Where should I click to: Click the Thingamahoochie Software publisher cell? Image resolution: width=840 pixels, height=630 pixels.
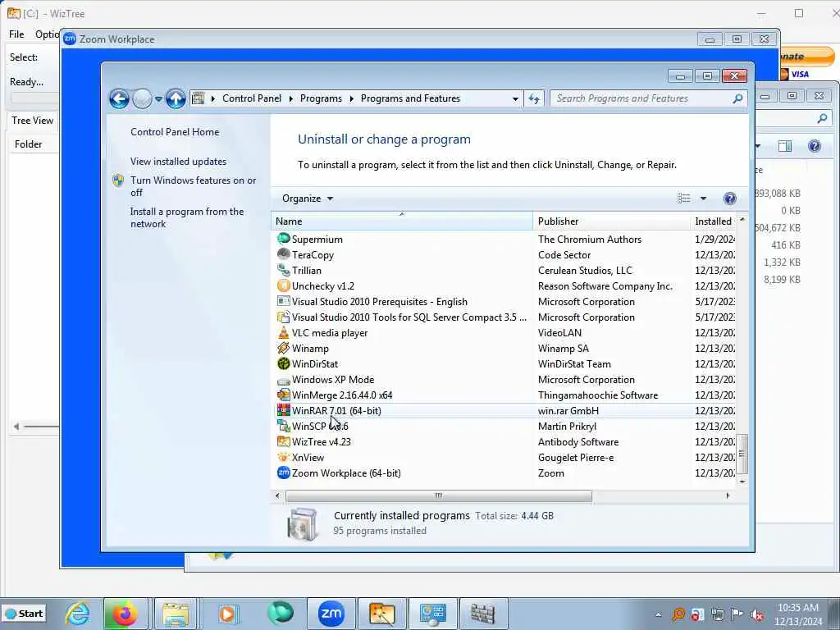pos(598,395)
